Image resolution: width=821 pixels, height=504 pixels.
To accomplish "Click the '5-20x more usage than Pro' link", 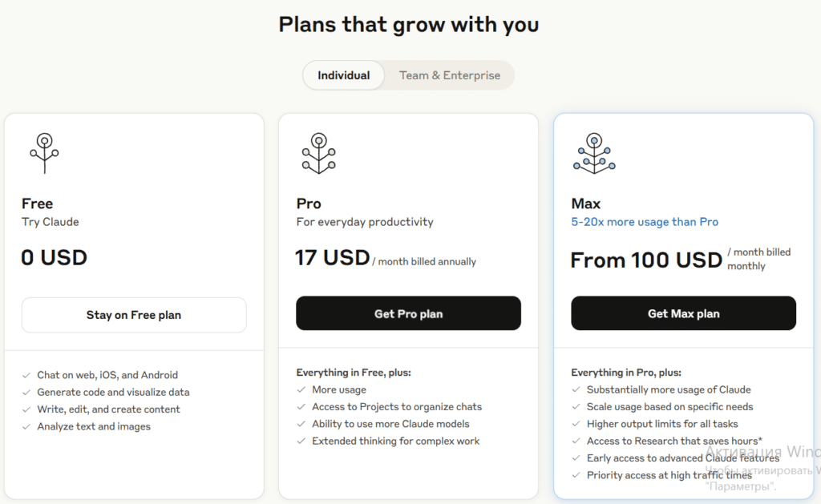I will [x=645, y=222].
